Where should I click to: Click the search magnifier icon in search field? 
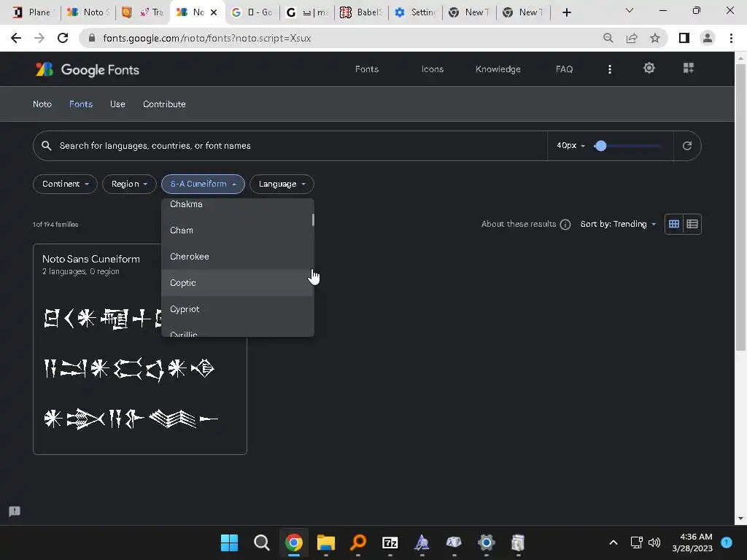tap(46, 146)
